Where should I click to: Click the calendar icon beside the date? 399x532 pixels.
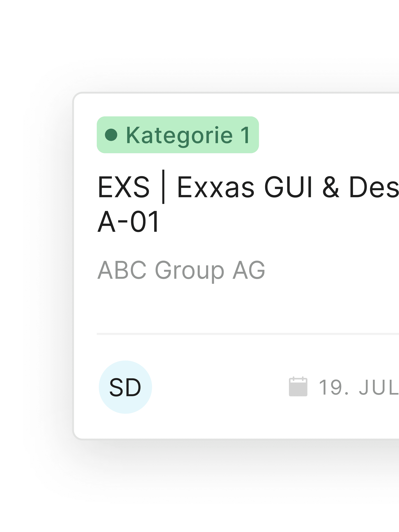[298, 387]
